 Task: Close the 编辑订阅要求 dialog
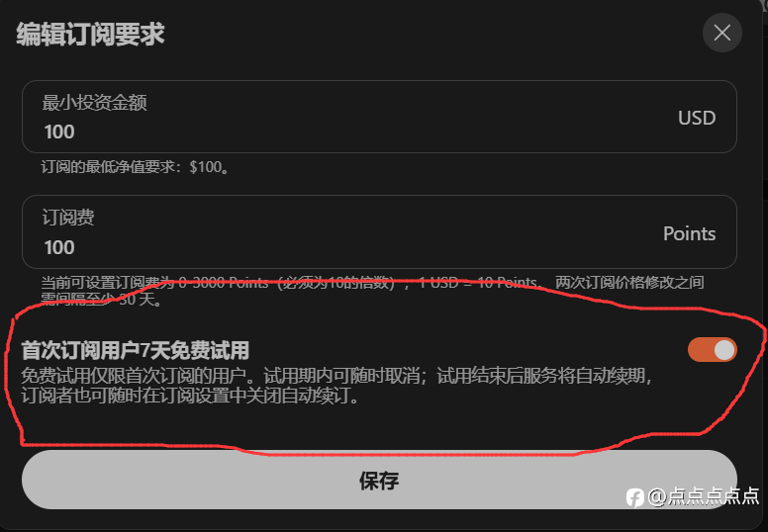click(721, 34)
